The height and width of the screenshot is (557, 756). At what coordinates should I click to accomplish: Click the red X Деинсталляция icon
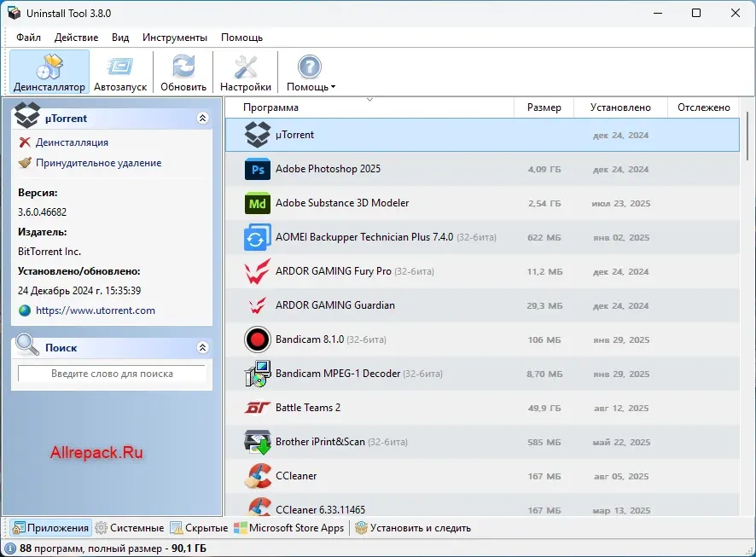(x=25, y=142)
